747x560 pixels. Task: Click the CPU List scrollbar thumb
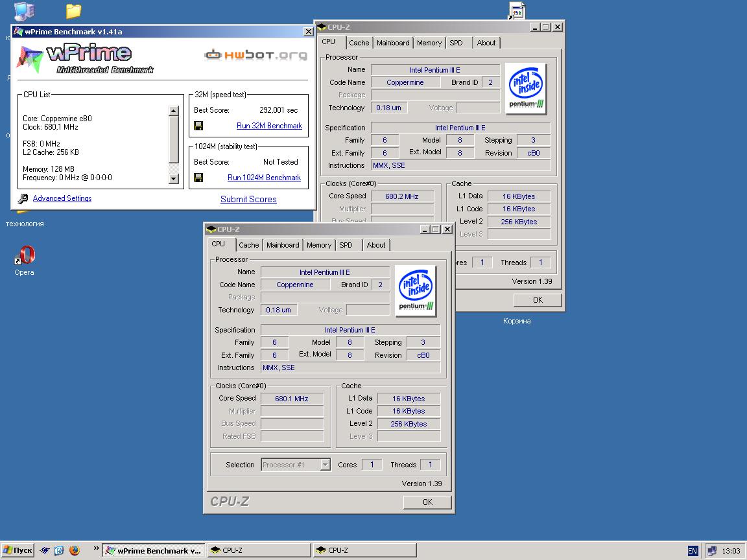[173, 139]
